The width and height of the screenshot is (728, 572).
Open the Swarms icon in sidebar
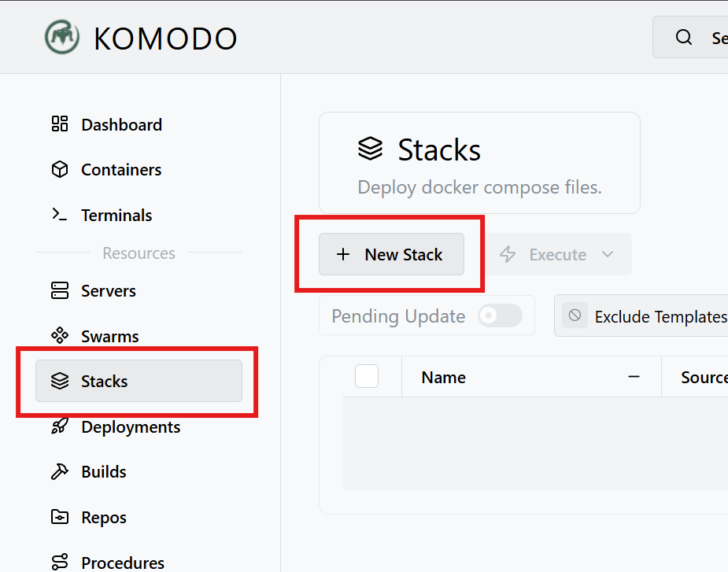pos(60,335)
